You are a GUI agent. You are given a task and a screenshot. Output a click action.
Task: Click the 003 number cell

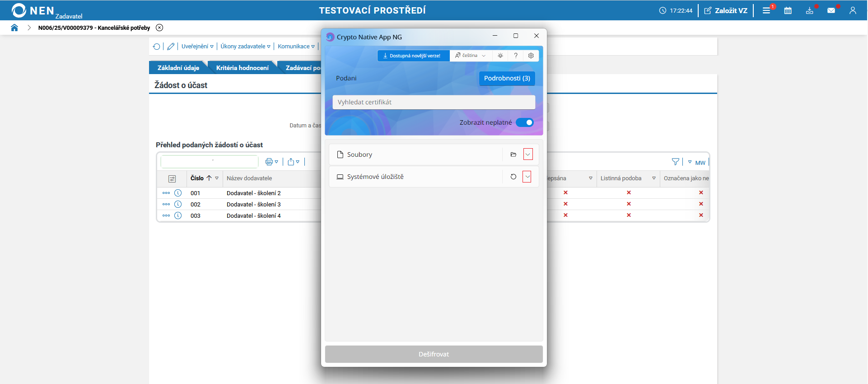click(x=195, y=215)
